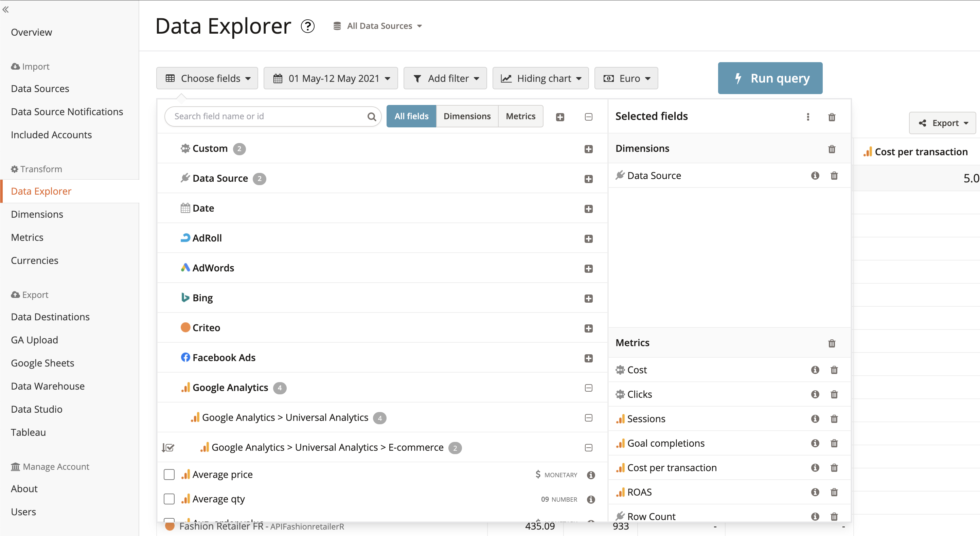Screen dimensions: 980x536
Task: Delete the Cost metric with trash icon
Action: [x=834, y=370]
